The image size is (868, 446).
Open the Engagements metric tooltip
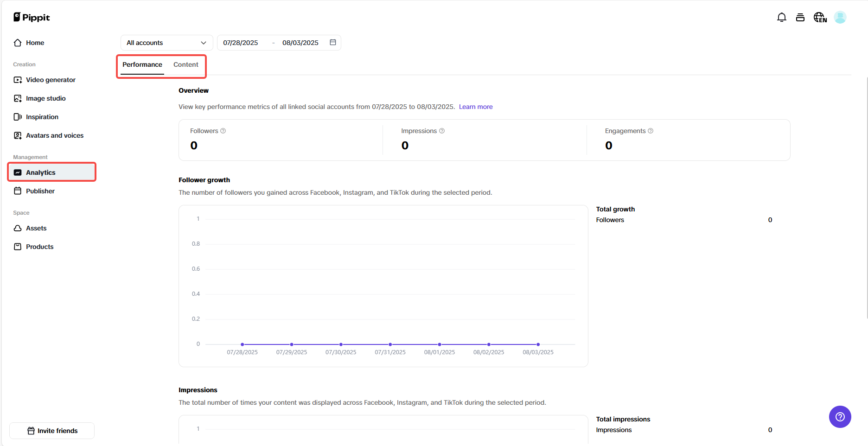click(651, 131)
